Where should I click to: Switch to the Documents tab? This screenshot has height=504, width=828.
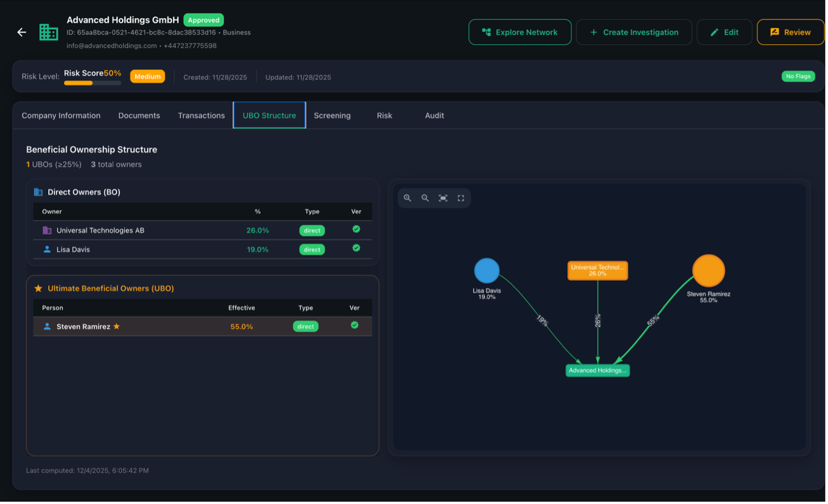[x=139, y=115]
